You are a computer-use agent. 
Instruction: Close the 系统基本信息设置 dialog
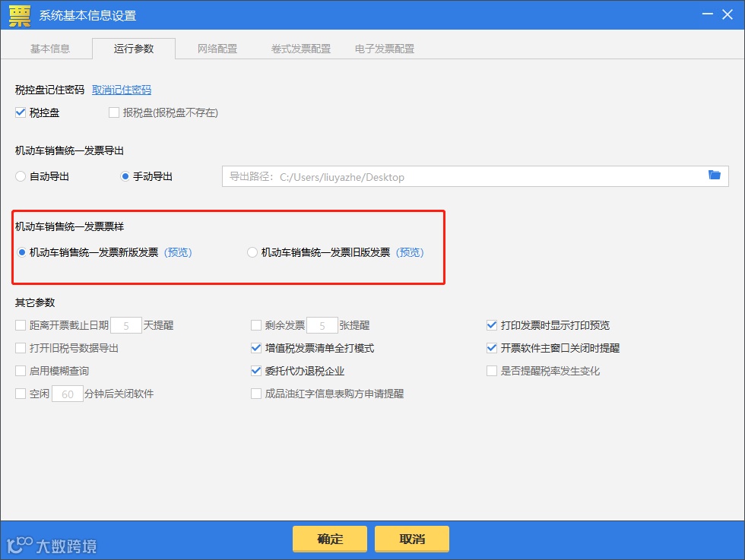point(728,14)
